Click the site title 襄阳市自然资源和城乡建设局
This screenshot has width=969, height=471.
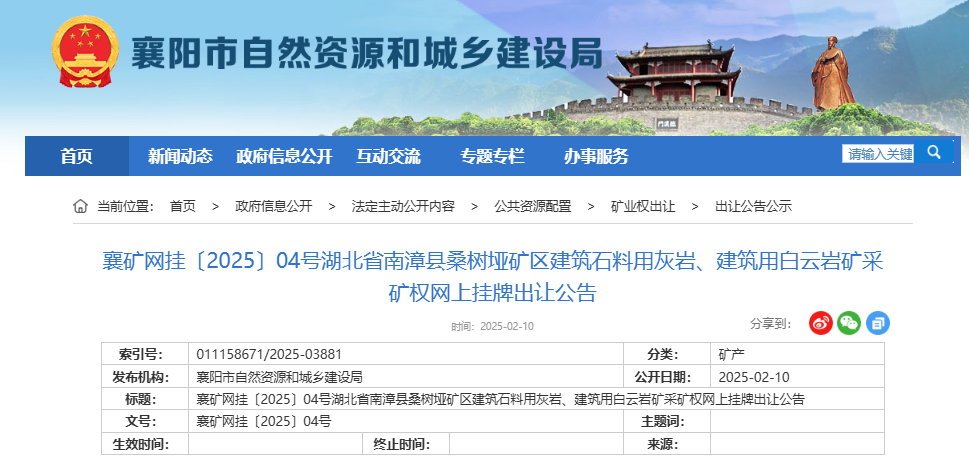tap(366, 53)
